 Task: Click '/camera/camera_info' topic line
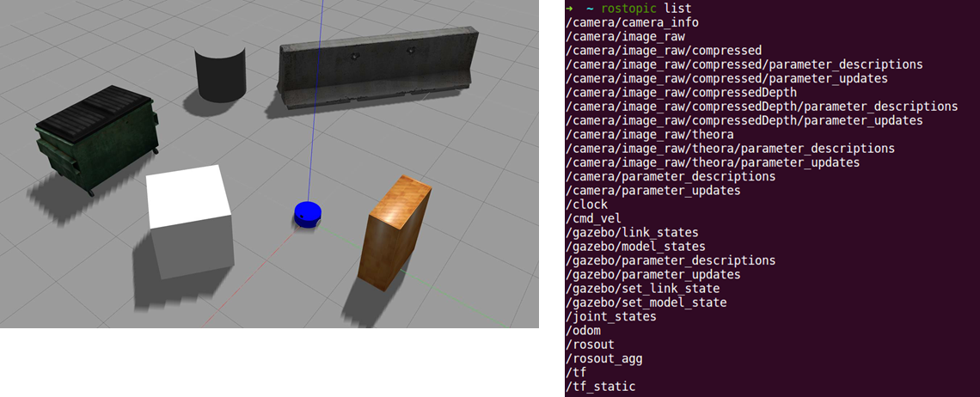pyautogui.click(x=632, y=22)
